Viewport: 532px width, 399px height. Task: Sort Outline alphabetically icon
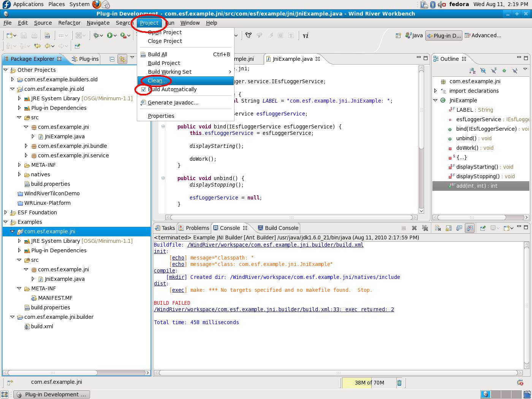click(472, 71)
